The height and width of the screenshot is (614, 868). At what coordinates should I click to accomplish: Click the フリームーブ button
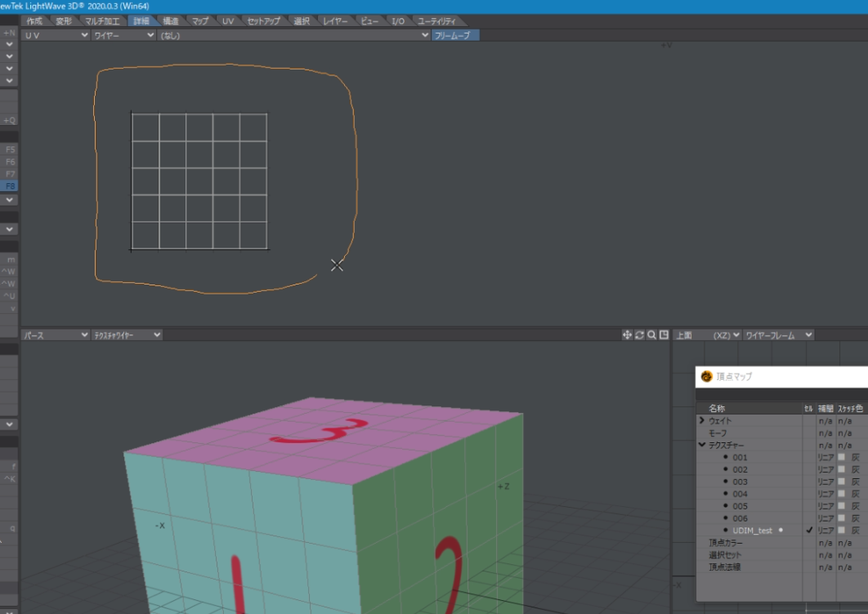455,35
